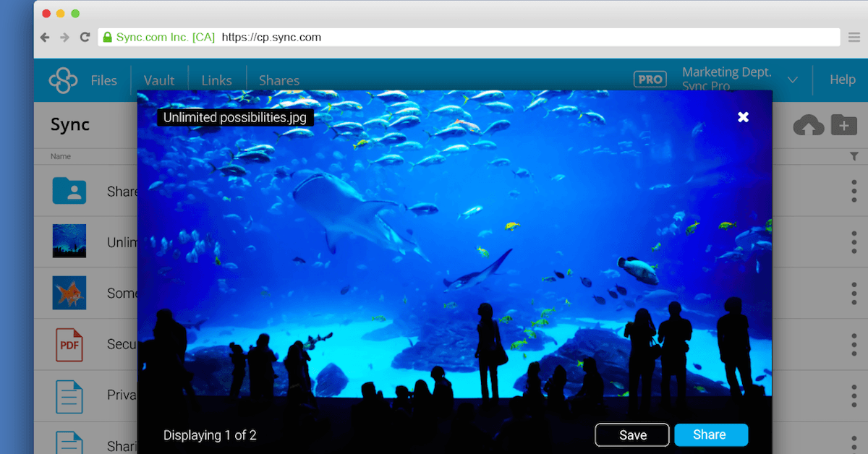Close the image preview with the X
The image size is (868, 454).
click(743, 117)
